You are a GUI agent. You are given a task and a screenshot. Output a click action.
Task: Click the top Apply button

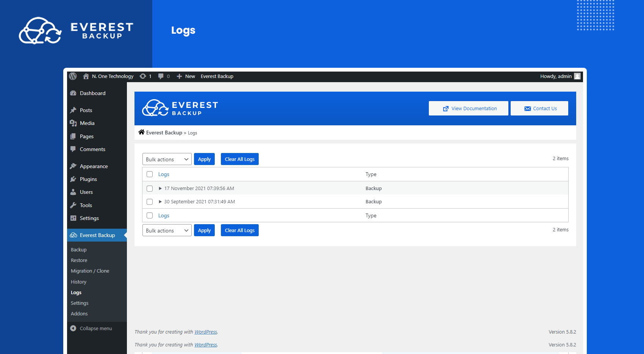(204, 159)
